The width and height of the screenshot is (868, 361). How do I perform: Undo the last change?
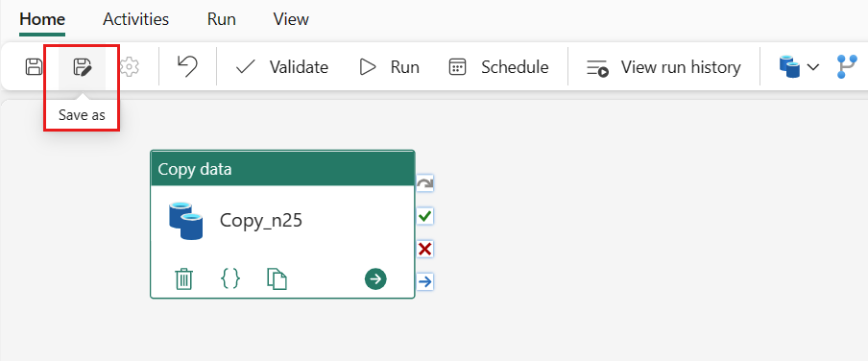pos(187,66)
